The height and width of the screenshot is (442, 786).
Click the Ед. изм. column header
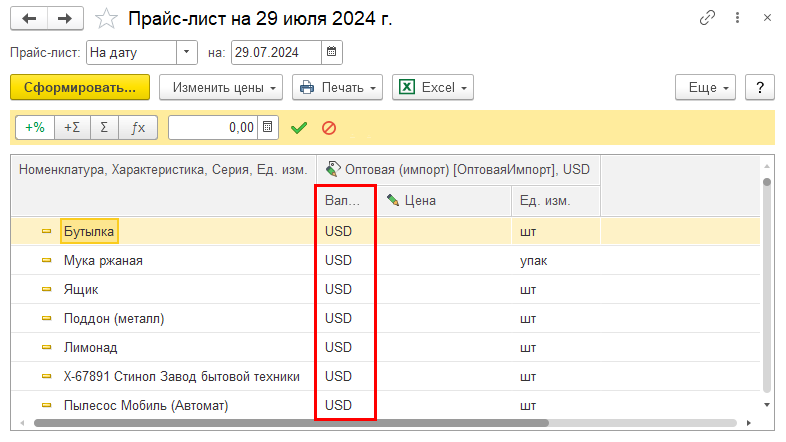click(555, 200)
